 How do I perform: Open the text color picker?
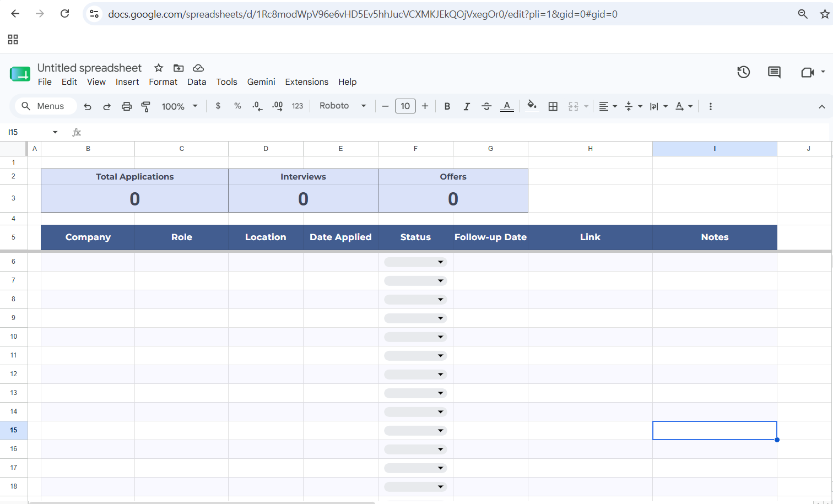(507, 106)
